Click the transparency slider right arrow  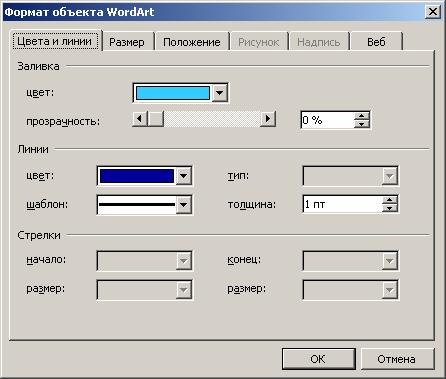(268, 119)
